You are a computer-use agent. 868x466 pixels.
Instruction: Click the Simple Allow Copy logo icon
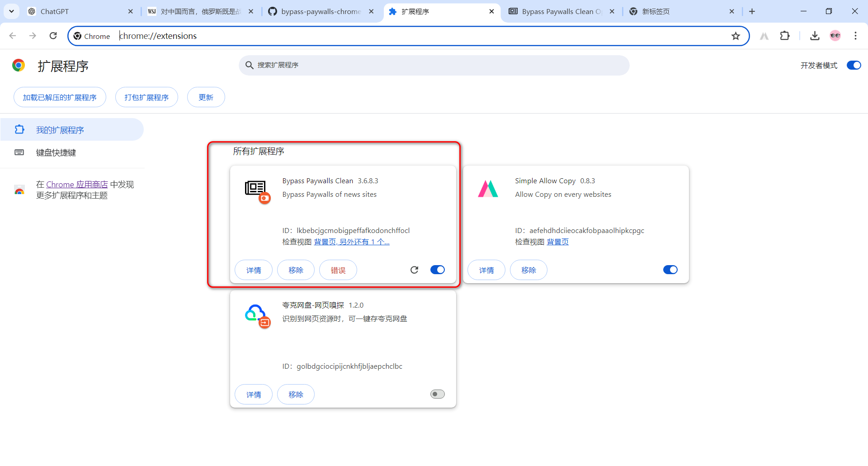[x=488, y=189]
